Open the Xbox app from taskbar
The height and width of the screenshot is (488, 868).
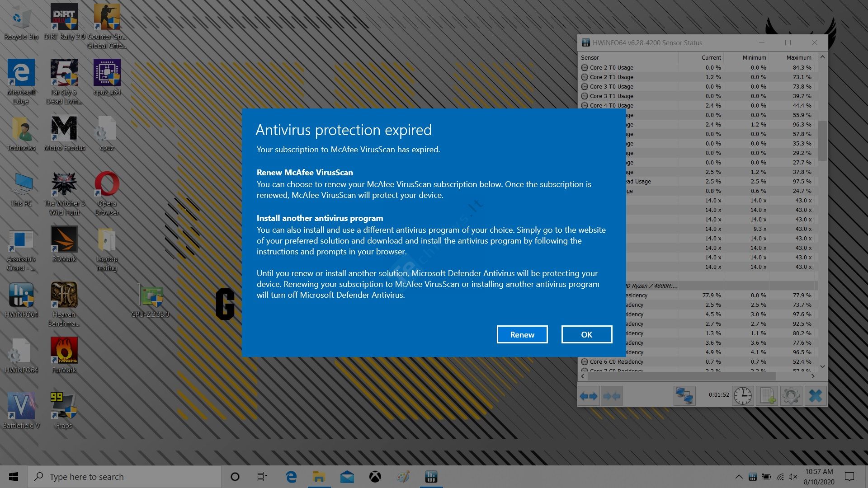[375, 477]
